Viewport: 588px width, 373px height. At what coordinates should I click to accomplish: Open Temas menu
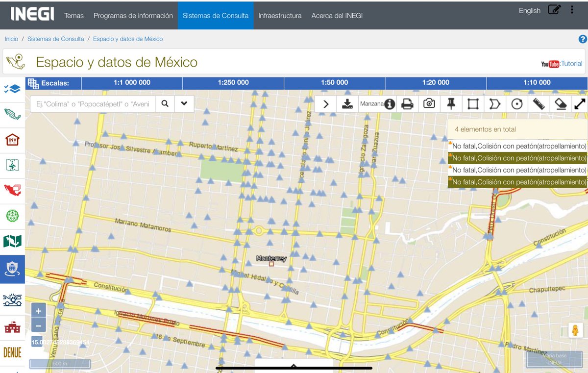74,16
